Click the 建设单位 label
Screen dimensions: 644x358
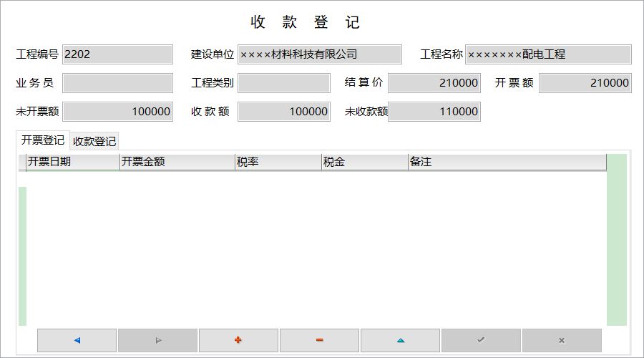tap(213, 54)
